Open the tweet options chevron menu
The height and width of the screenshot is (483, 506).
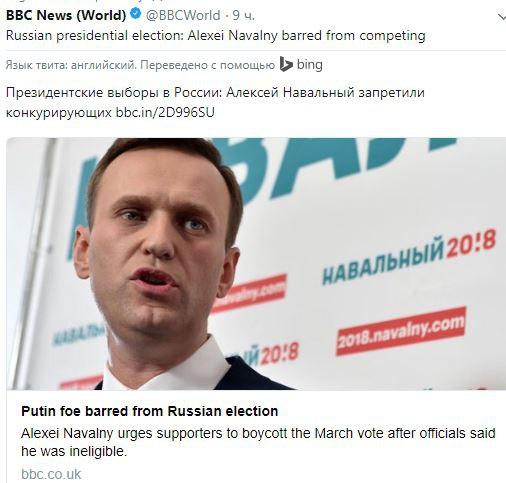pyautogui.click(x=502, y=17)
